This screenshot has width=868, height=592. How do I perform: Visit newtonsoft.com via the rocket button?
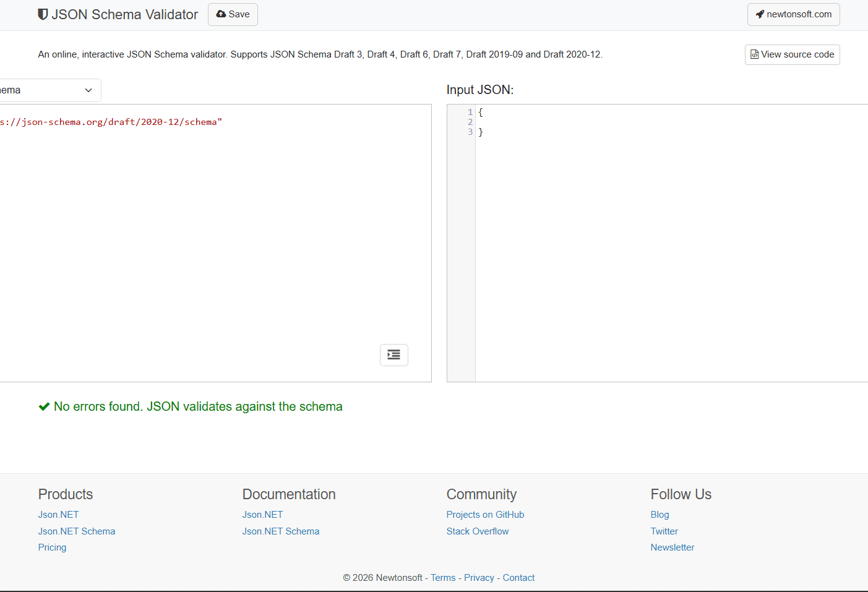tap(793, 14)
